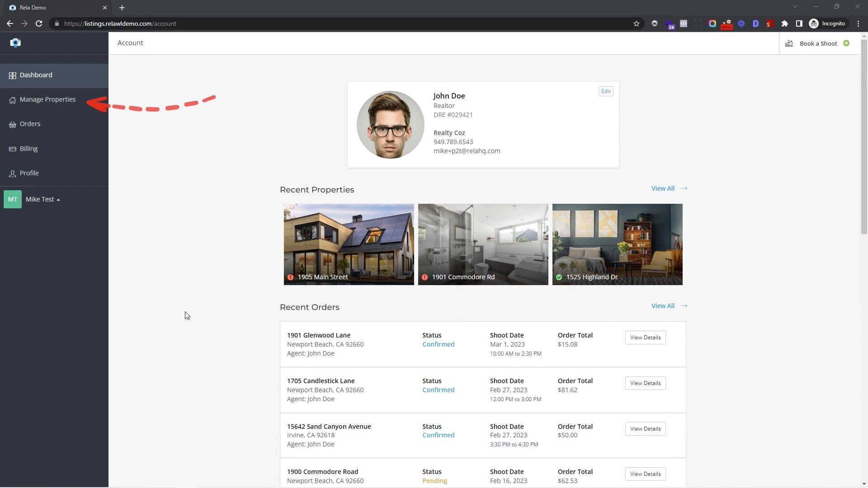This screenshot has height=488, width=868.
Task: Toggle the bookmark star in the address bar
Action: coord(637,23)
